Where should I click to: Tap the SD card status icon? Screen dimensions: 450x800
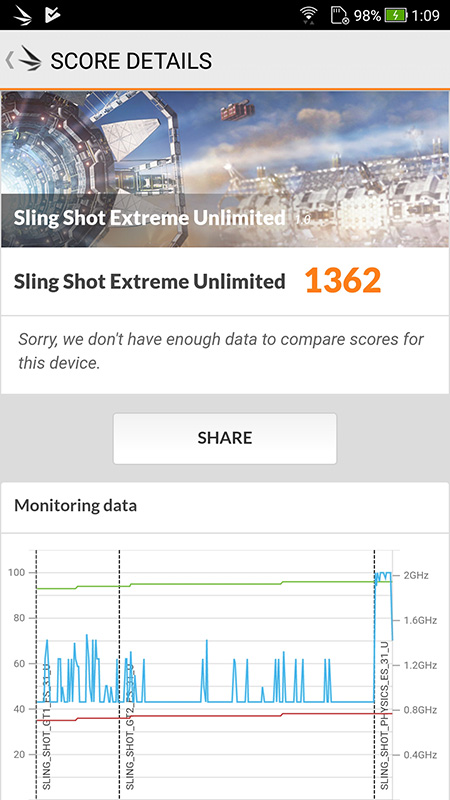pyautogui.click(x=339, y=15)
